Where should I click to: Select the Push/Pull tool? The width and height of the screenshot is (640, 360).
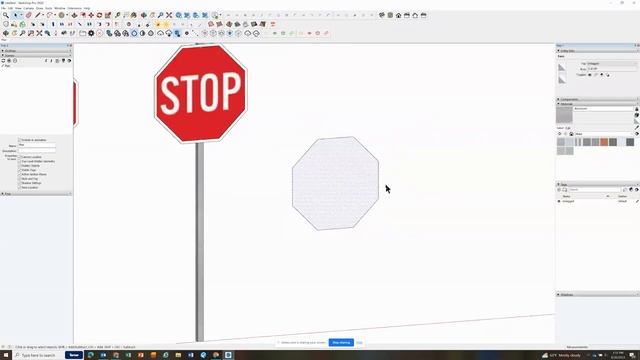(x=74, y=15)
